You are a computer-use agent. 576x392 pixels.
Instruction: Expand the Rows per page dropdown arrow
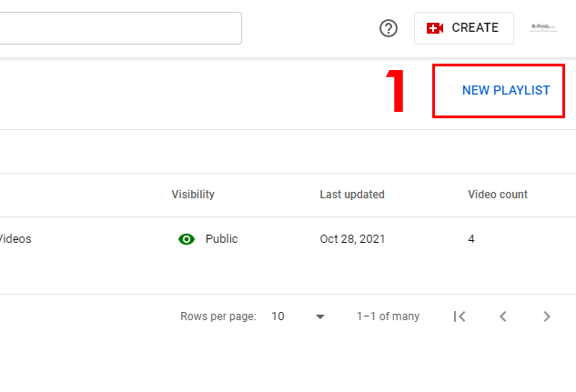click(320, 317)
